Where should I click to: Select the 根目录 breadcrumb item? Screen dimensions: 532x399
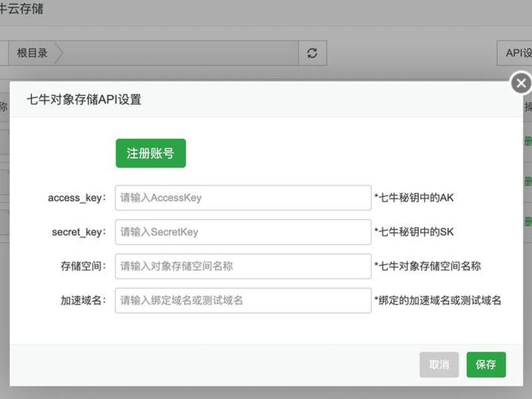tap(32, 53)
